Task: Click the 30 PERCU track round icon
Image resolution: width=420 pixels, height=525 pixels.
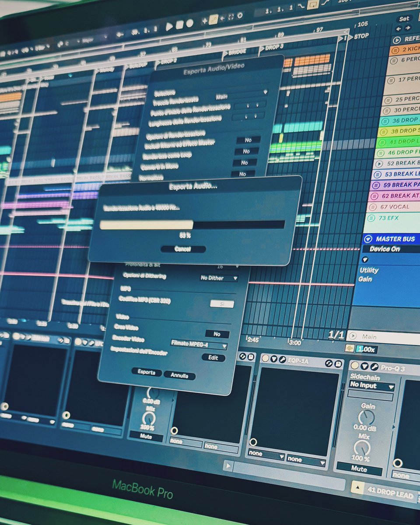Action: tap(387, 111)
